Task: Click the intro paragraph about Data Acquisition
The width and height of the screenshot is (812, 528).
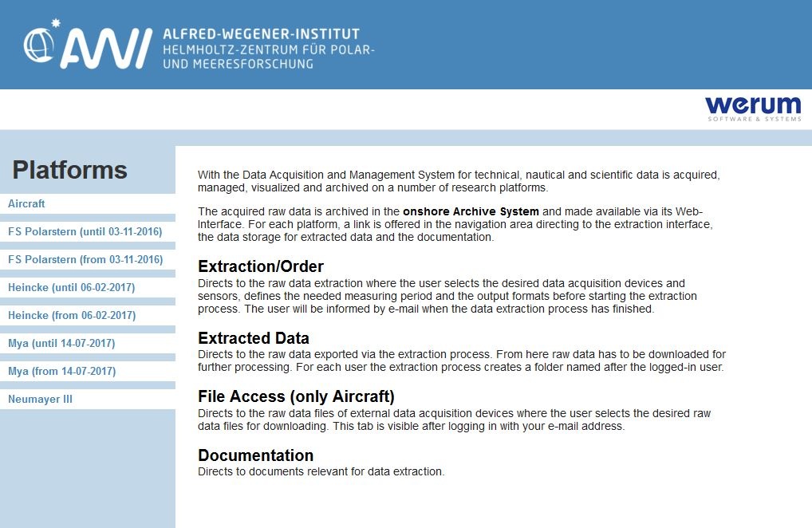Action: pyautogui.click(x=459, y=181)
